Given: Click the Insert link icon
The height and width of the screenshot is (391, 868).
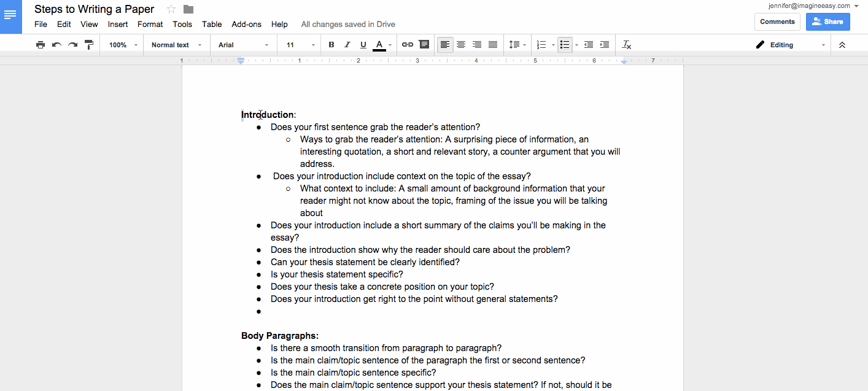Looking at the screenshot, I should (x=408, y=45).
